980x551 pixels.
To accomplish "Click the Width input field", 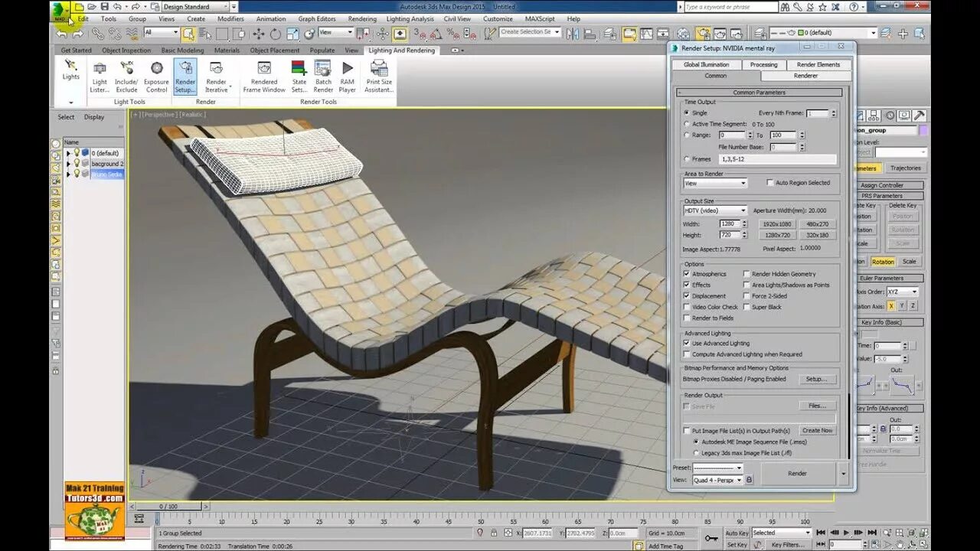I will click(x=730, y=224).
